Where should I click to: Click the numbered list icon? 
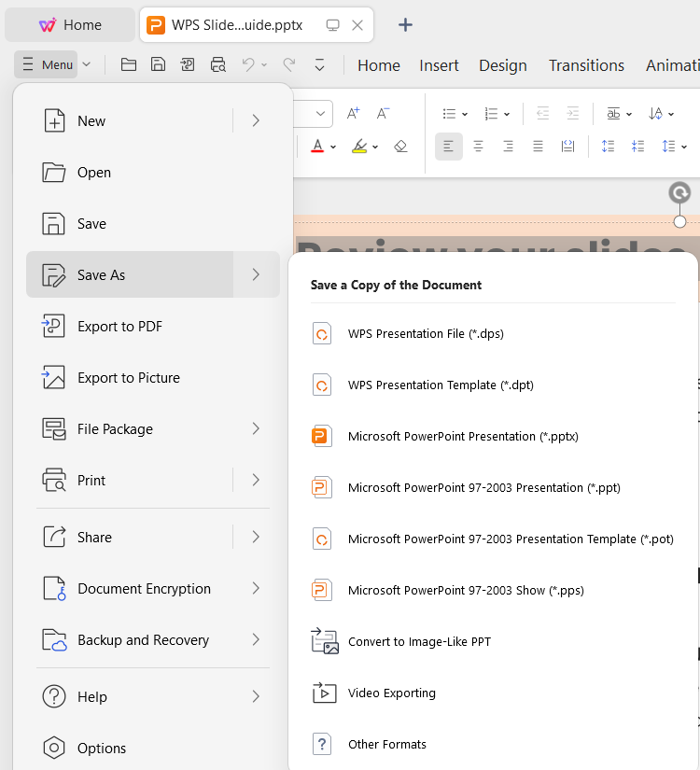click(491, 114)
